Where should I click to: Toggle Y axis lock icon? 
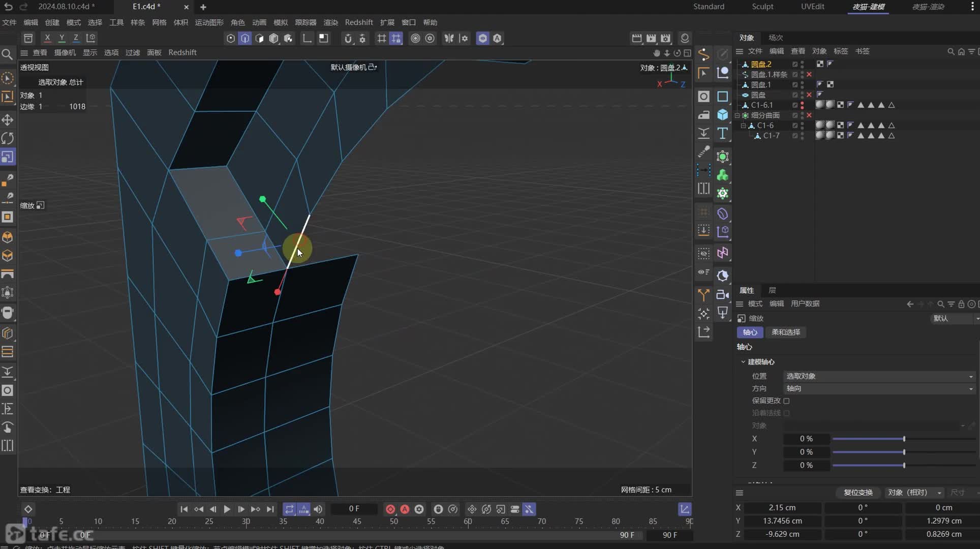tap(62, 38)
